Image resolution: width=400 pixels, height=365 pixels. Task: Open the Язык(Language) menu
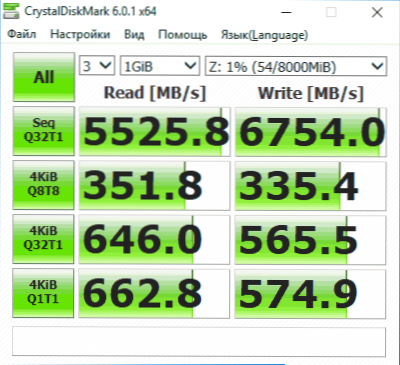[x=264, y=35]
